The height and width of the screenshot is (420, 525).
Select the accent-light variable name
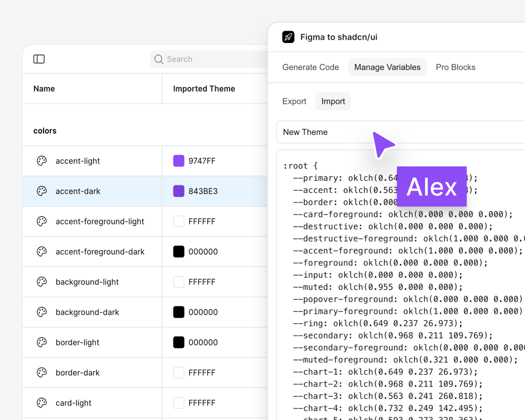pos(77,161)
